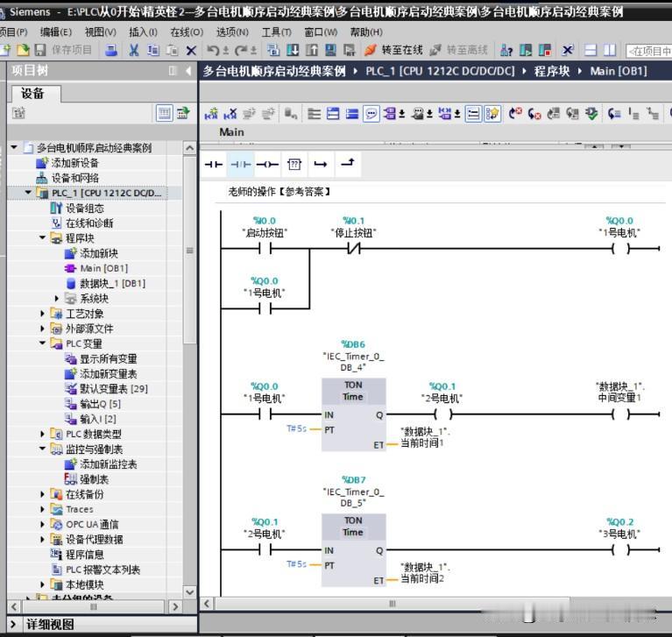Screen dimensions: 672x637
Task: Toggle project tree details view icon
Action: click(164, 113)
